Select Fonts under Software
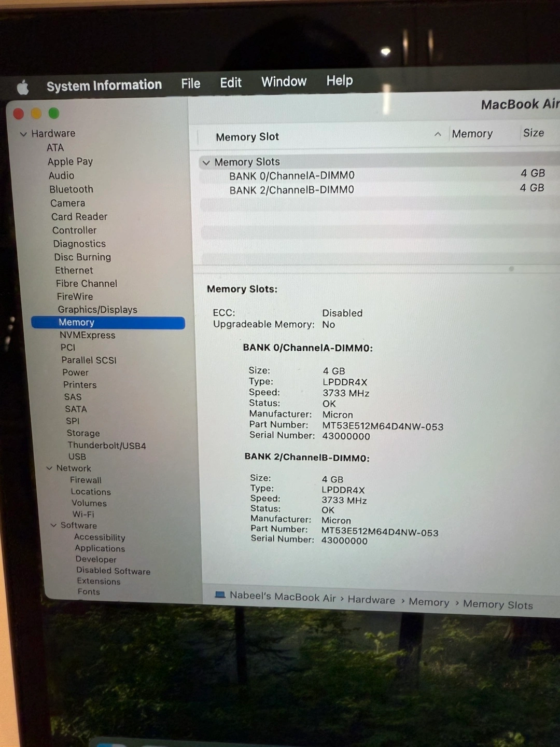Image resolution: width=560 pixels, height=747 pixels. pyautogui.click(x=89, y=592)
